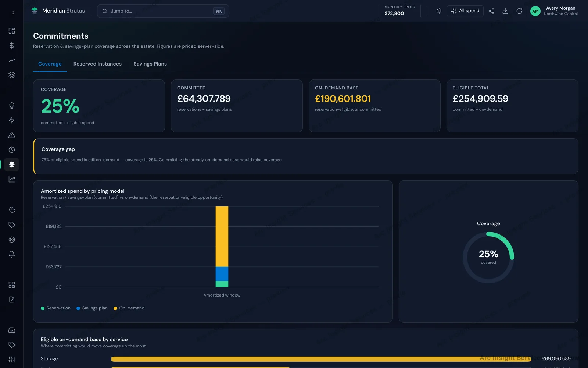588x368 pixels.
Task: Click the Monthly Spend $72,800 indicator
Action: [x=400, y=11]
